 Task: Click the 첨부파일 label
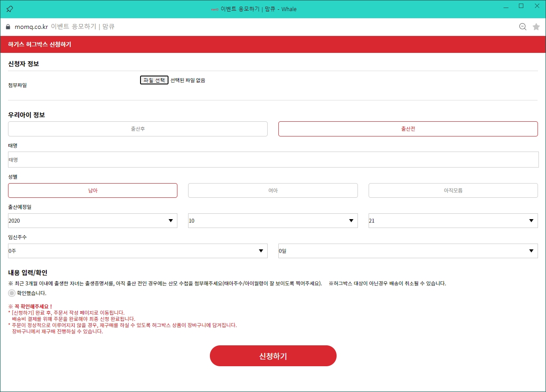click(x=17, y=85)
